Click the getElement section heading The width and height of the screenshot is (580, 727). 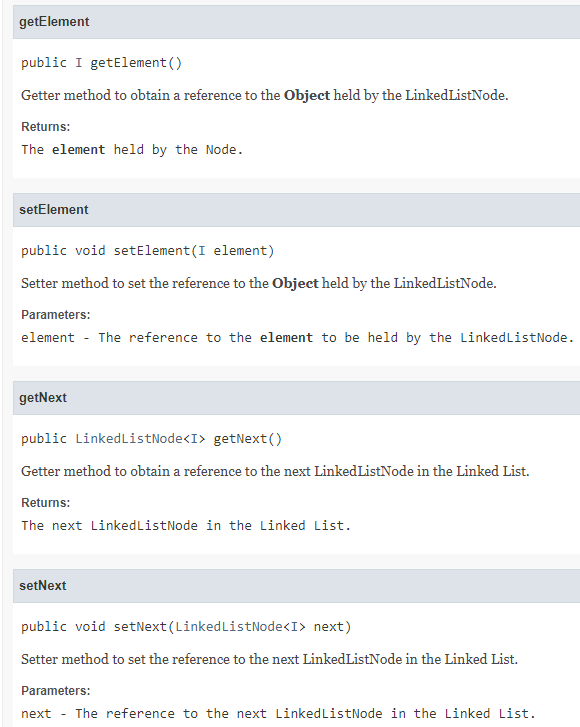54,22
